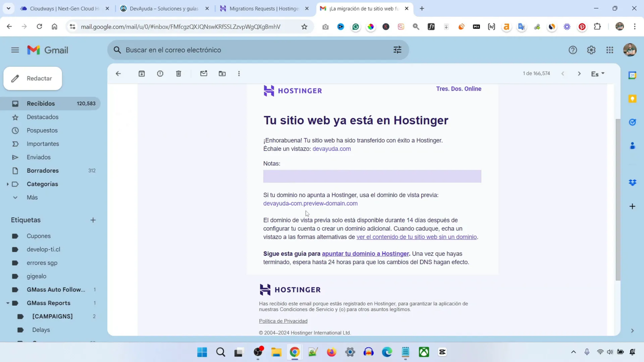
Task: Click the Redactar compose button
Action: pyautogui.click(x=33, y=78)
